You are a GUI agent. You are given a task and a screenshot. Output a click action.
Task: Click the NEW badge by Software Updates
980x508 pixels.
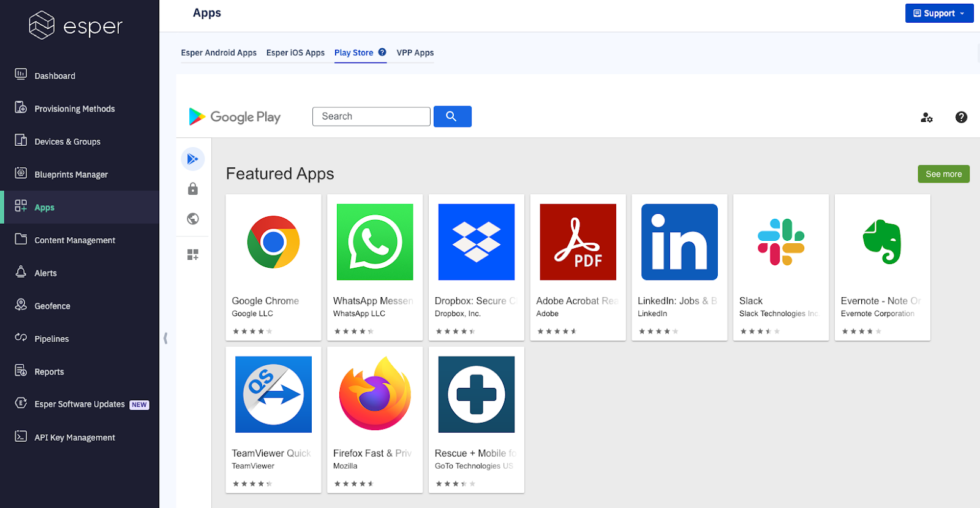pos(139,405)
